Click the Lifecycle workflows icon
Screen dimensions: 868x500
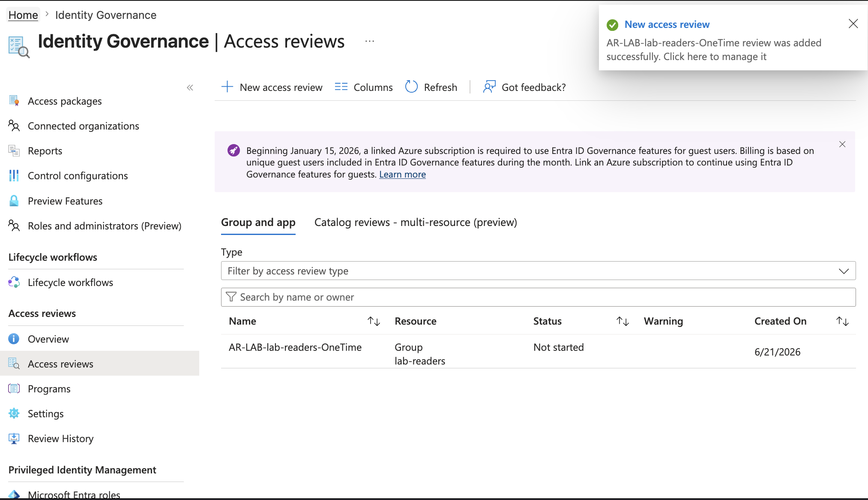[x=14, y=282]
